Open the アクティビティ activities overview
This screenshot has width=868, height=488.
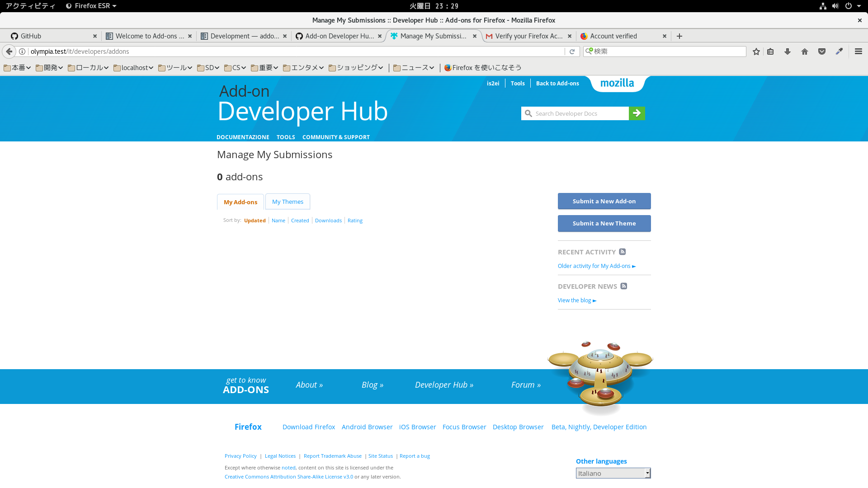30,6
